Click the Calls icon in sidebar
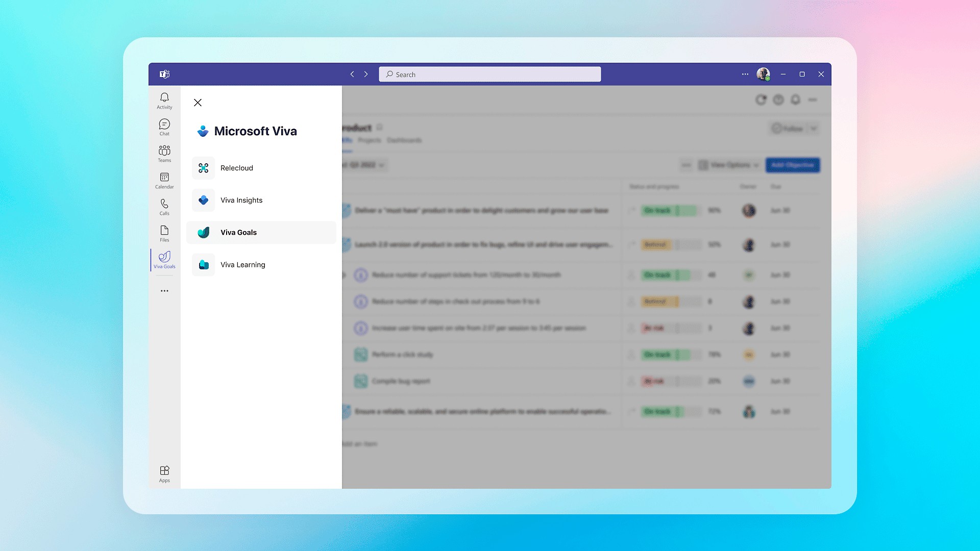 (164, 207)
